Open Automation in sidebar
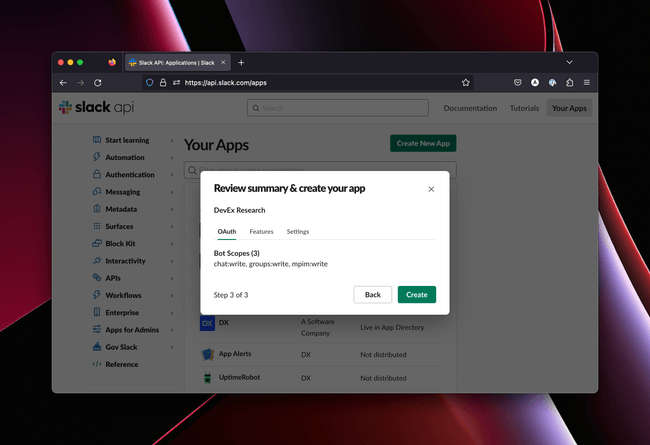 pos(125,157)
